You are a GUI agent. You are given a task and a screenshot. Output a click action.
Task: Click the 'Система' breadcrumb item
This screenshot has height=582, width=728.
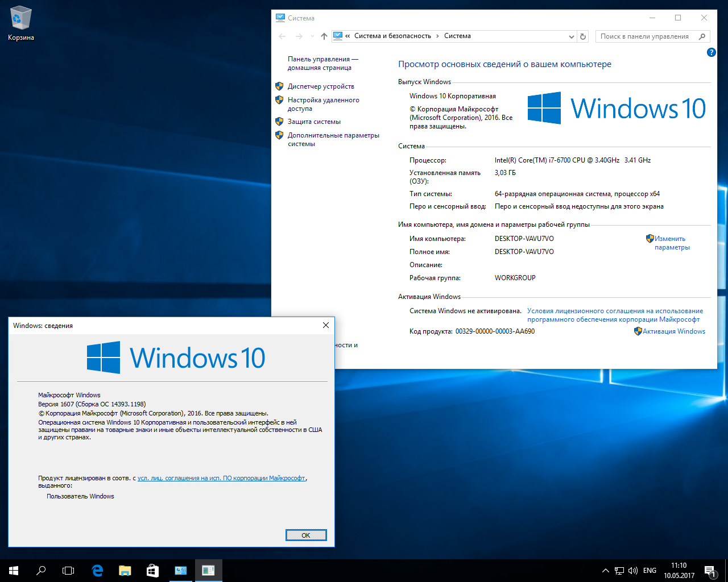pyautogui.click(x=457, y=36)
